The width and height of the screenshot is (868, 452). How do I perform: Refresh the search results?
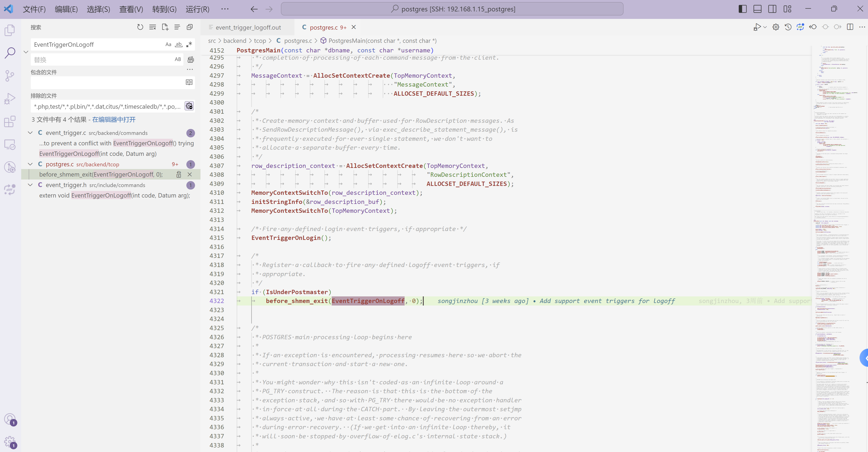[140, 27]
